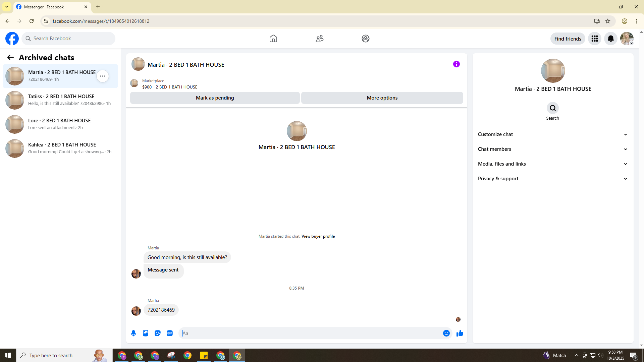Open Chrome profile icon in toolbar
The height and width of the screenshot is (362, 644).
pos(625,21)
